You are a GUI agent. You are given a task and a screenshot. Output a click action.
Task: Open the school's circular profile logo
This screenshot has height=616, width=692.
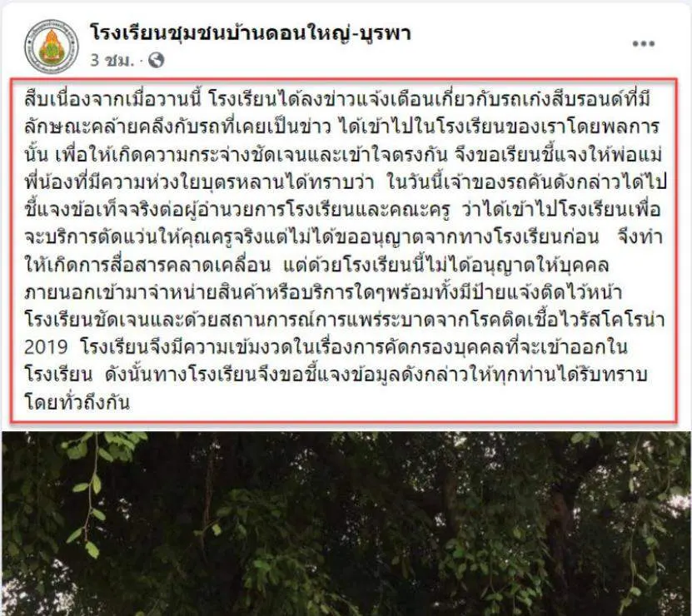click(x=51, y=47)
